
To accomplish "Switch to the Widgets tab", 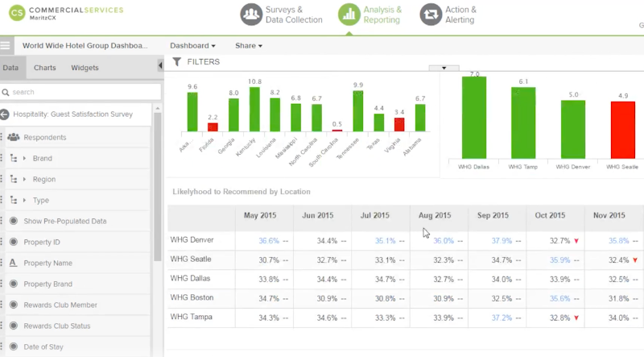I will [85, 68].
